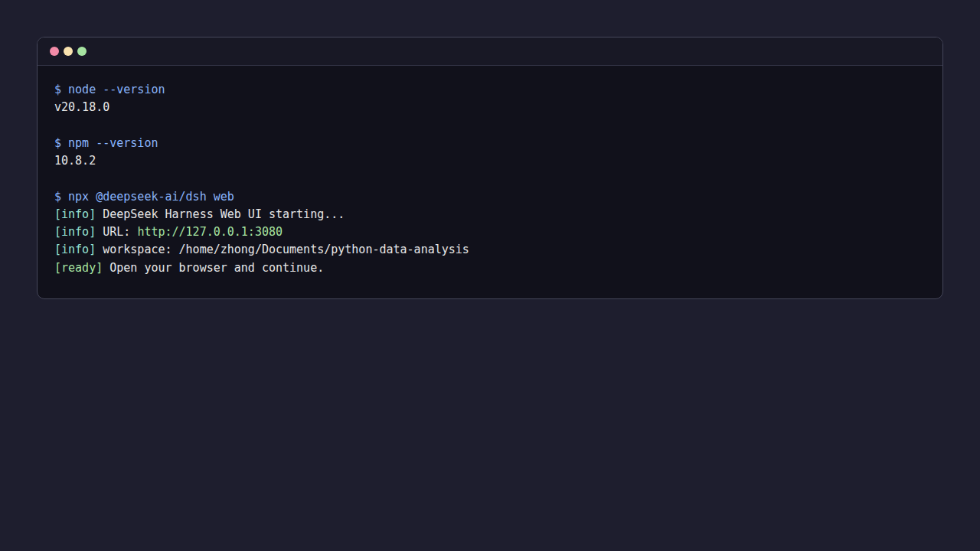Click the "$ node --version" command line
Image resolution: width=980 pixels, height=551 pixels.
[x=109, y=90]
